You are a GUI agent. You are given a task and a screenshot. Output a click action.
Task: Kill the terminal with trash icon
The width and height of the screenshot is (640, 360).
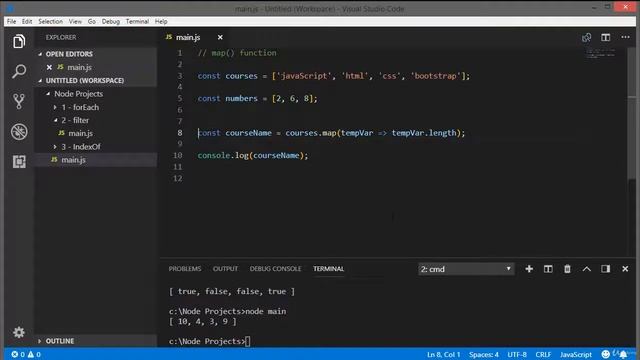click(567, 269)
